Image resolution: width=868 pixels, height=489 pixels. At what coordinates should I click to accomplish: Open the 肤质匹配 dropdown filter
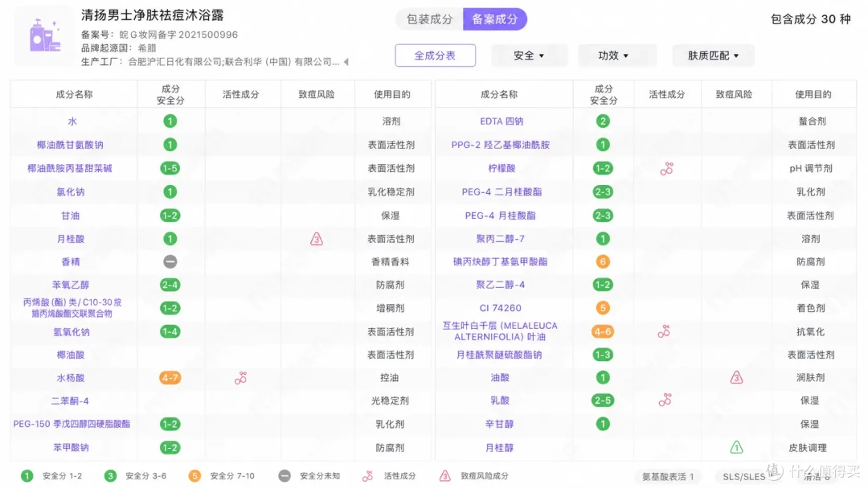pyautogui.click(x=713, y=55)
